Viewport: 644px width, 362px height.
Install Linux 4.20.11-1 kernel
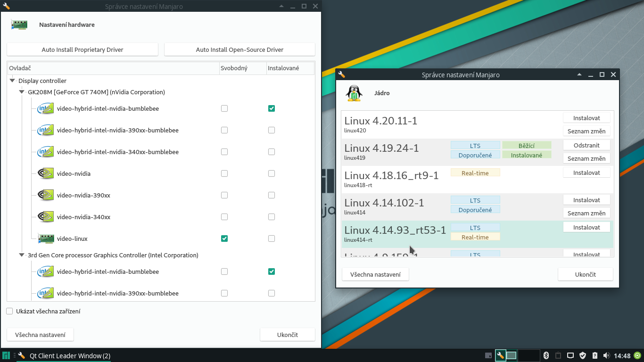click(586, 118)
